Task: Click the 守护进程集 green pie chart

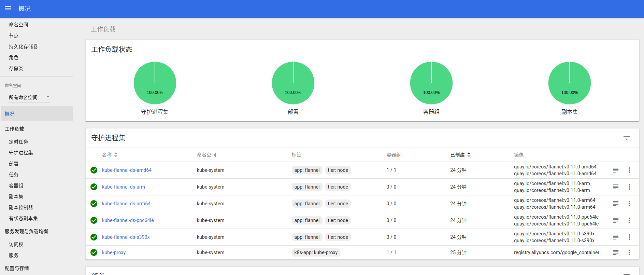Action: 155,83
